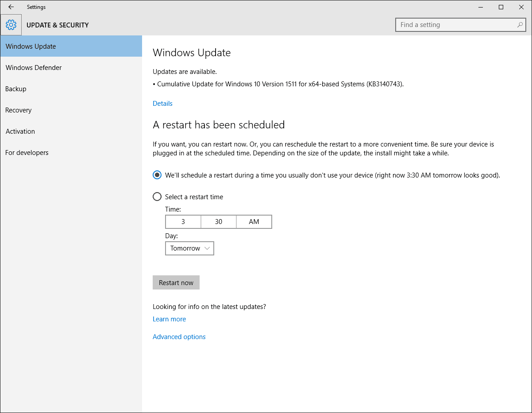Image resolution: width=532 pixels, height=413 pixels.
Task: Click the Restart now button
Action: 176,282
